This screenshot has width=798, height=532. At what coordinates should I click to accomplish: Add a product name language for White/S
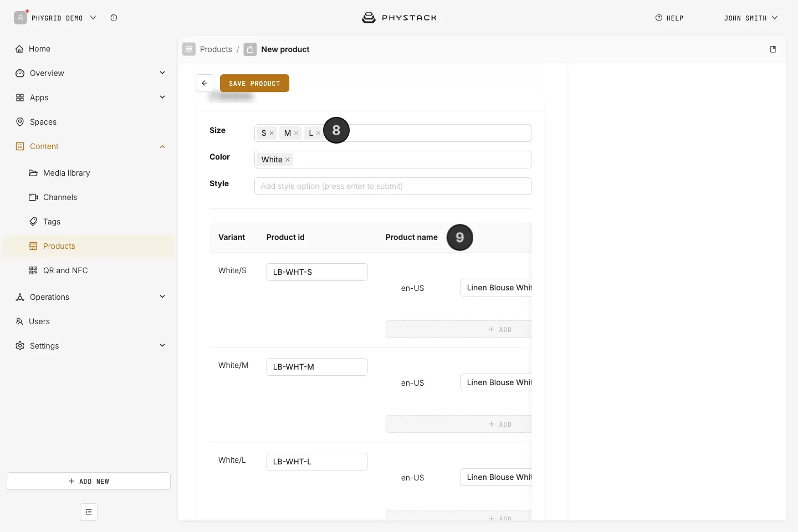[458, 329]
